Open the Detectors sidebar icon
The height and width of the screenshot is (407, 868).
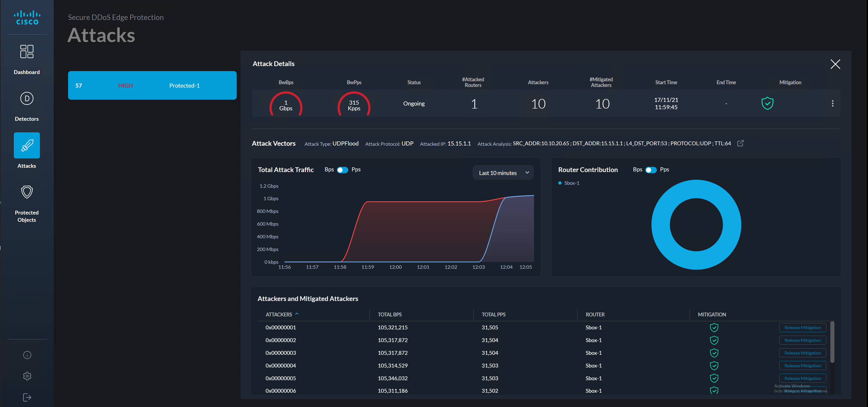tap(27, 99)
